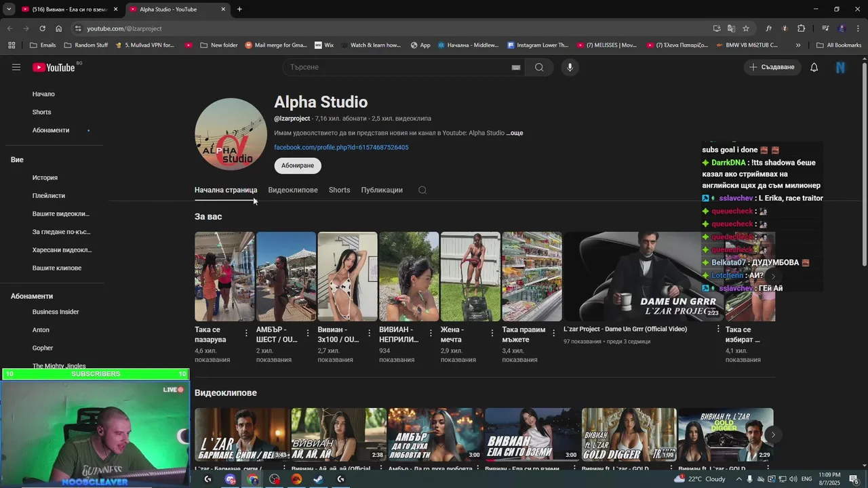Open YouTube notifications bell
Screen dimensions: 868x488
point(814,67)
